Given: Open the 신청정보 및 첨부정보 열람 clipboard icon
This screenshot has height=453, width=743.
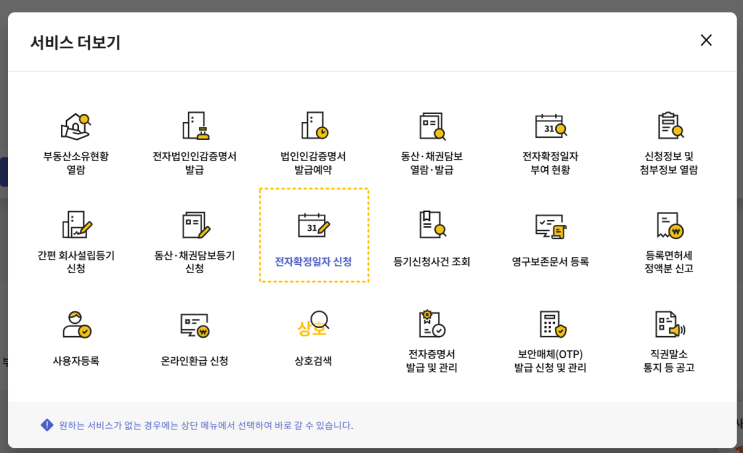Looking at the screenshot, I should (x=670, y=126).
